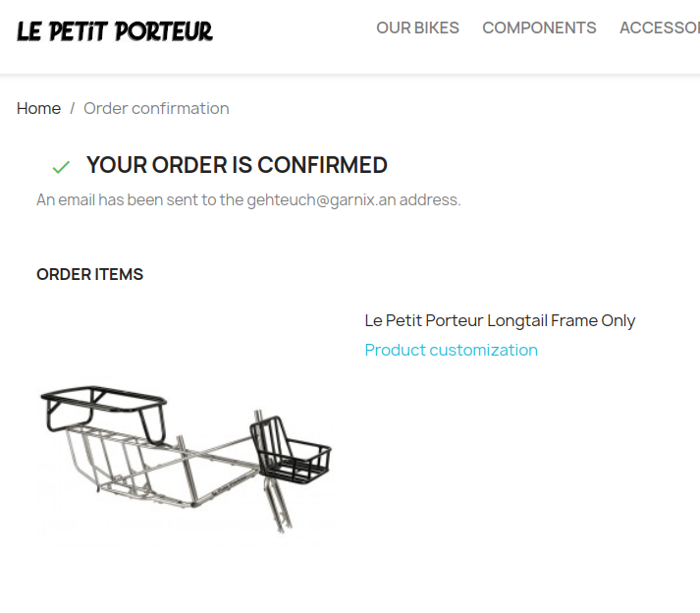700x613 pixels.
Task: Click the Order Items section heading
Action: pyautogui.click(x=89, y=274)
